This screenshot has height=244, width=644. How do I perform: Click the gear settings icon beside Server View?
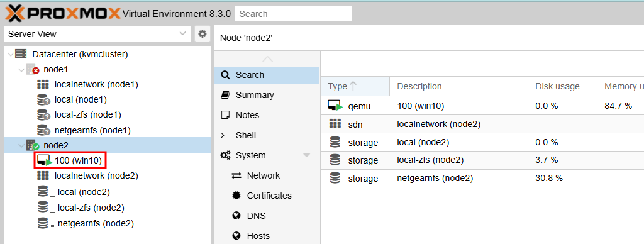tap(202, 34)
